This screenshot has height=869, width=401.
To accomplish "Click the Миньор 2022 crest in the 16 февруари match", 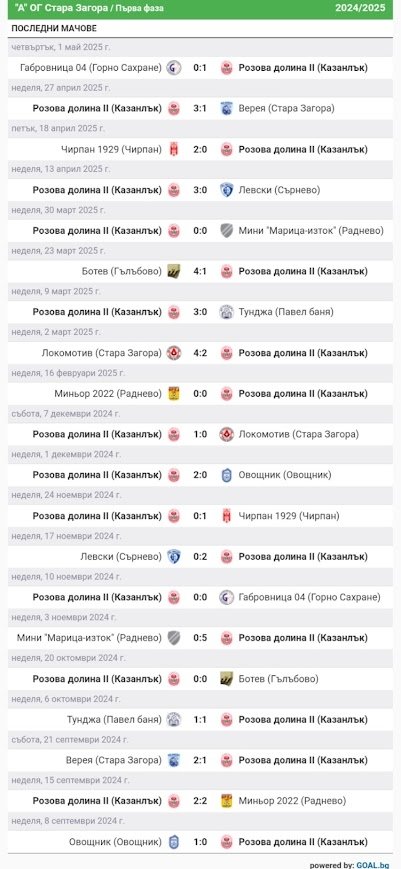I will [x=174, y=393].
